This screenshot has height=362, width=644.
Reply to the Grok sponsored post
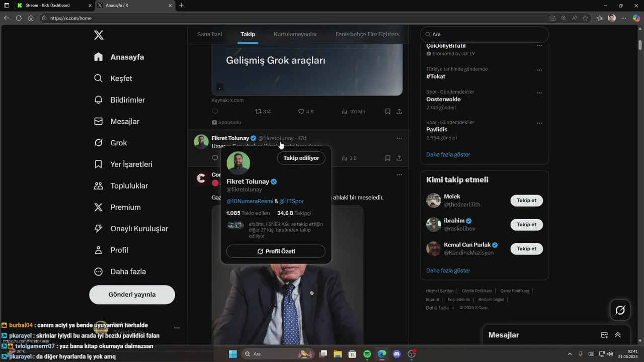pyautogui.click(x=215, y=112)
